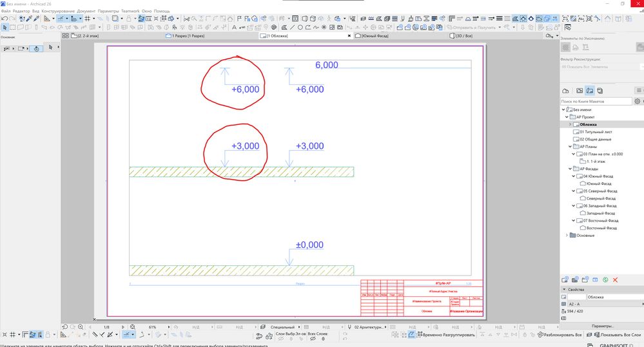Open navigator search settings gear
Image resolution: width=644 pixels, height=347 pixels.
pyautogui.click(x=638, y=101)
